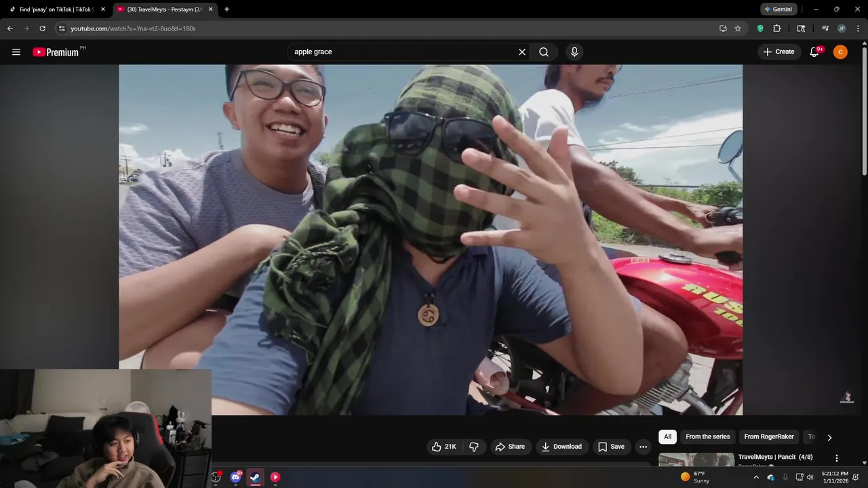Select the 'All' filter chip

click(668, 437)
